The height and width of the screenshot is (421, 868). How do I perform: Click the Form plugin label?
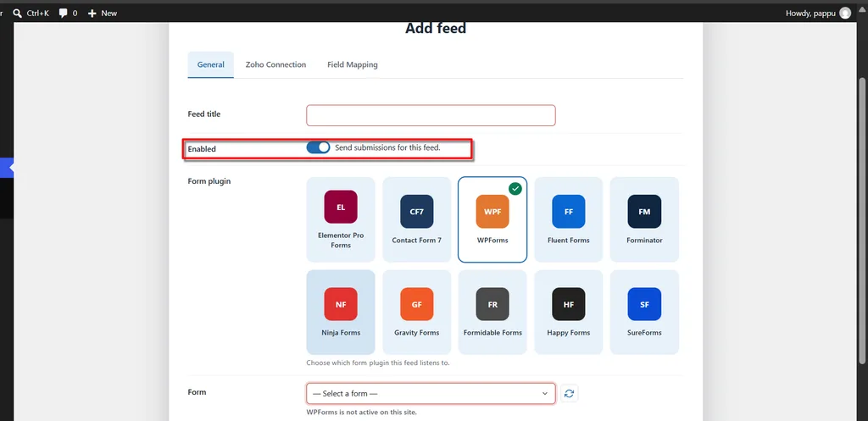(x=209, y=181)
